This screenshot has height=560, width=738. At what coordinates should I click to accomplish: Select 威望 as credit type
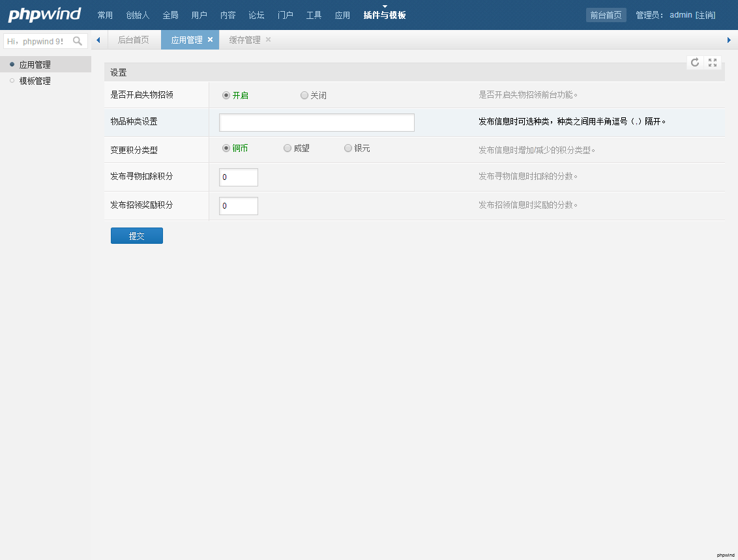pyautogui.click(x=288, y=148)
